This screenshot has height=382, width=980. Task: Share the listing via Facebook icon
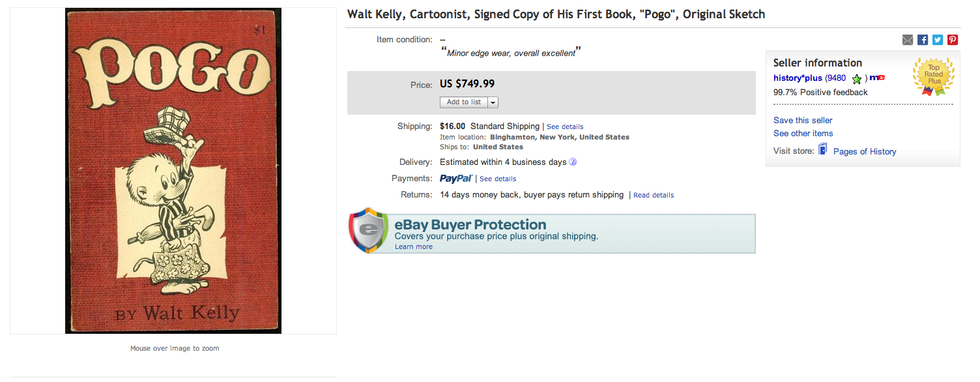click(922, 40)
